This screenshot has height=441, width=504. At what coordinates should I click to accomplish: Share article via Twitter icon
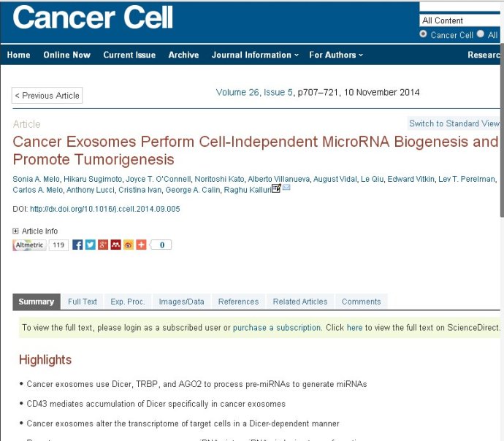[x=91, y=245]
